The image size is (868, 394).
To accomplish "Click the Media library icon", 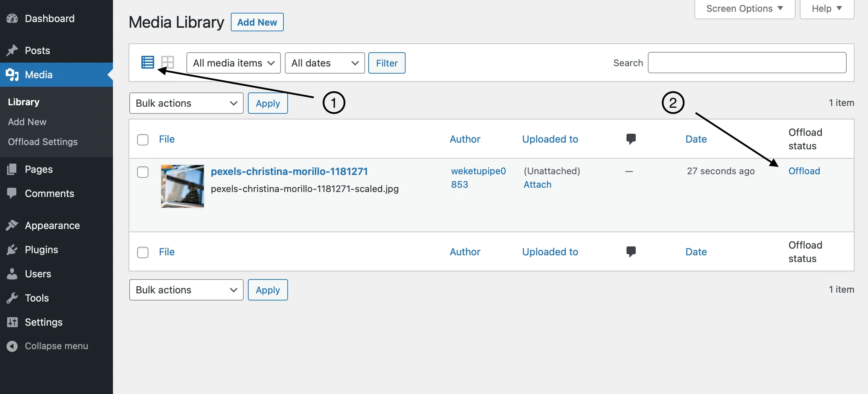I will coord(12,75).
